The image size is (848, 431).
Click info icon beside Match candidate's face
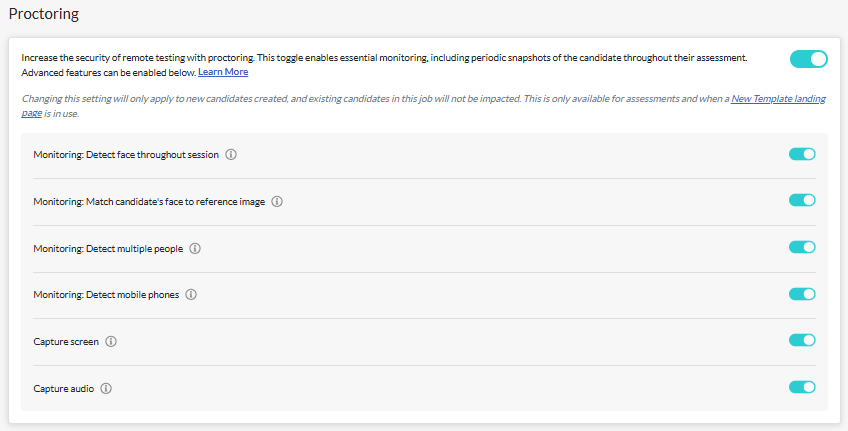point(277,202)
